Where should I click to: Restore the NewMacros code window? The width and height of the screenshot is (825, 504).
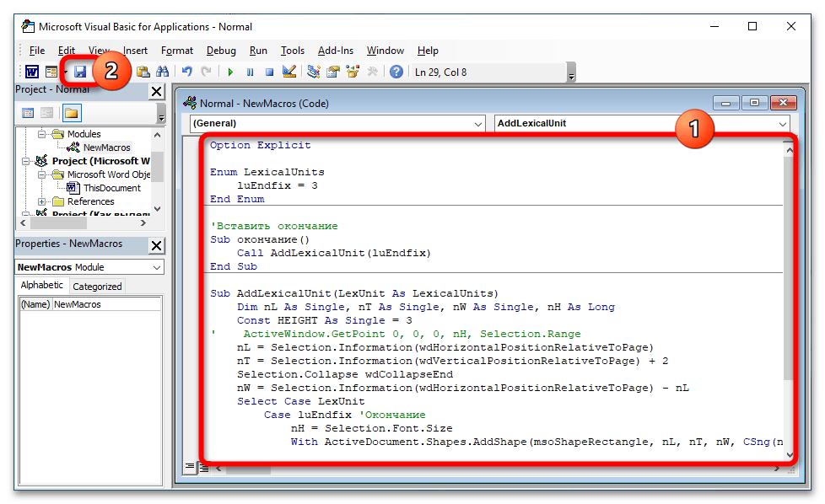pyautogui.click(x=754, y=103)
